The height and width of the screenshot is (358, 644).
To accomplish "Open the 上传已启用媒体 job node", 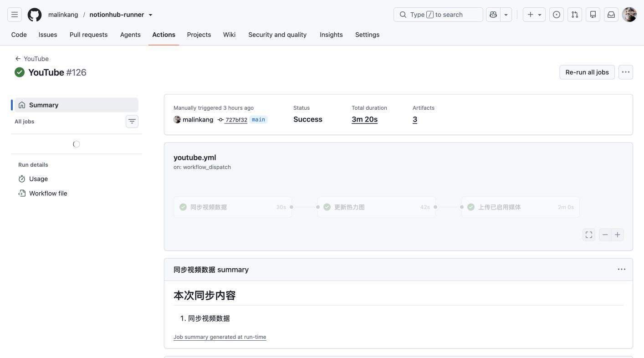I will click(521, 207).
